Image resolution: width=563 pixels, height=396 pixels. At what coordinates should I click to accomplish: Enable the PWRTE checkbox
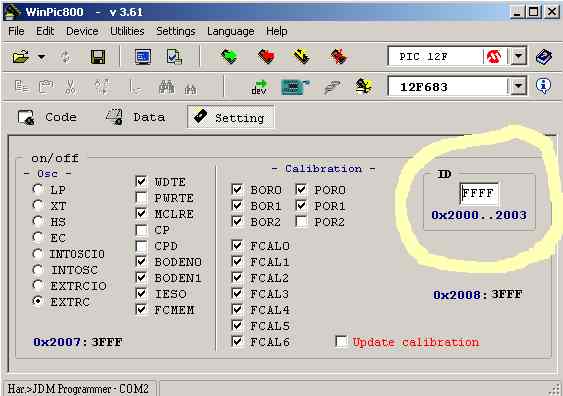click(141, 197)
